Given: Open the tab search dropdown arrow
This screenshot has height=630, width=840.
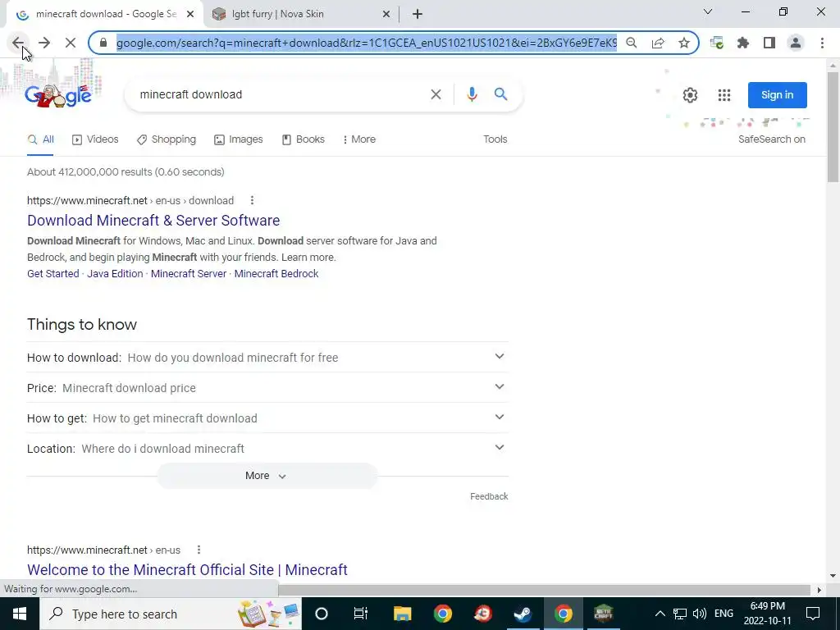Looking at the screenshot, I should click(708, 11).
